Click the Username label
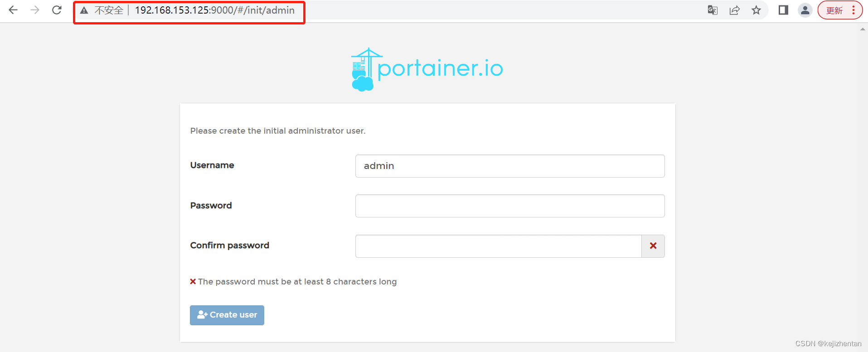This screenshot has height=352, width=868. click(212, 165)
